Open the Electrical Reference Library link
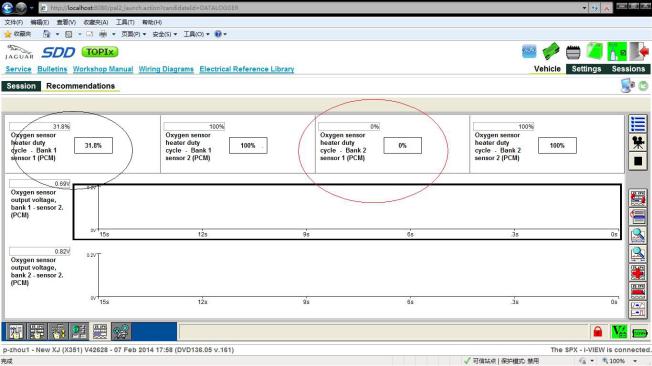 click(247, 69)
